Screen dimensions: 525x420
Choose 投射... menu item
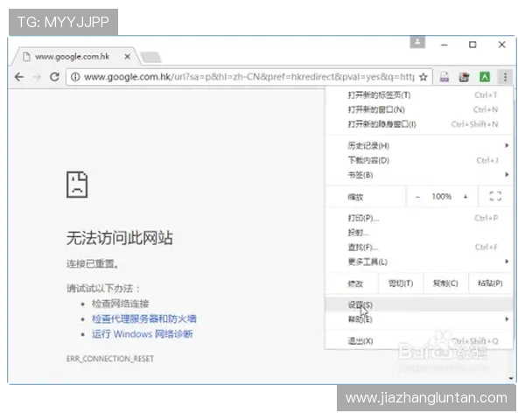click(419, 233)
